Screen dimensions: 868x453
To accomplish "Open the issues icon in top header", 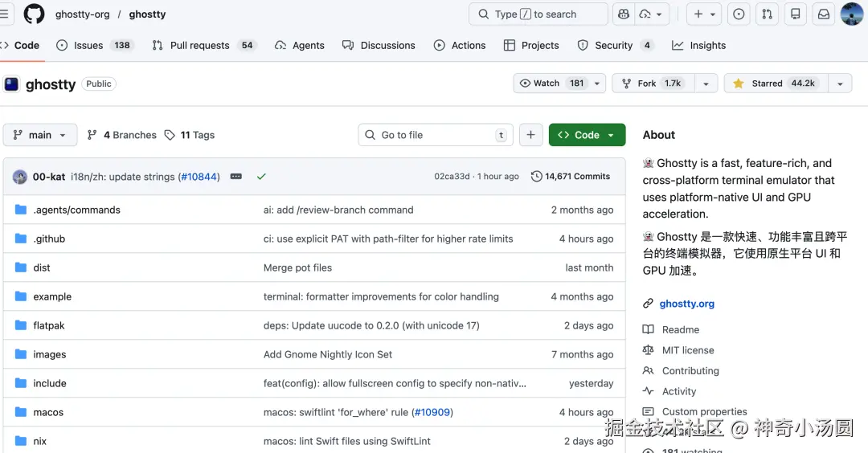I will pos(739,14).
